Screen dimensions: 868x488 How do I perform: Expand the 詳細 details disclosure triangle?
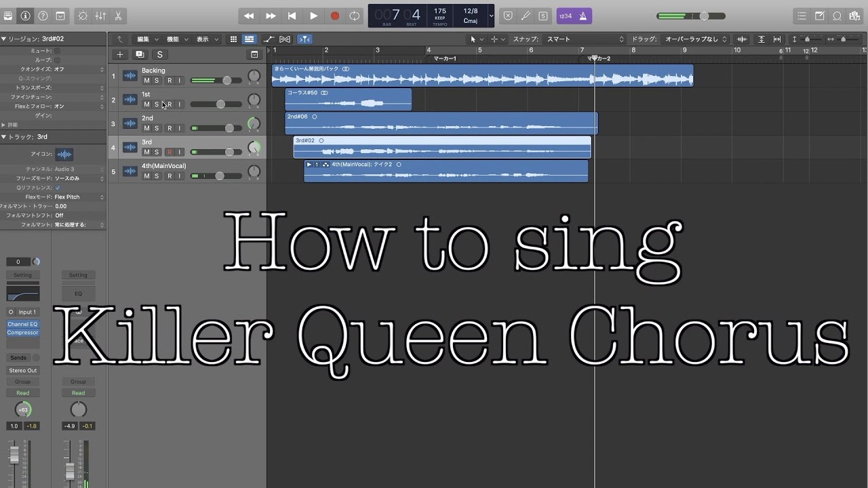click(x=3, y=125)
